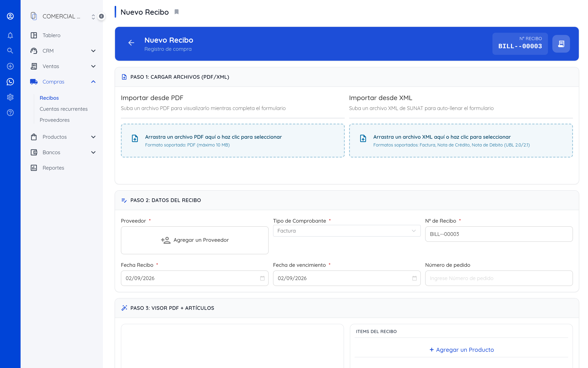This screenshot has height=368, width=588.
Task: Click the Tablero dashboard icon
Action: coord(34,35)
